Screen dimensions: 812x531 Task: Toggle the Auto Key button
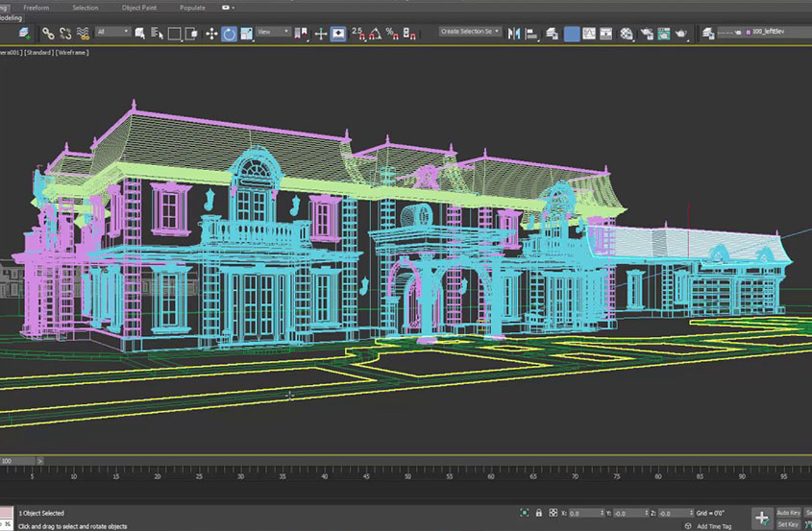788,513
